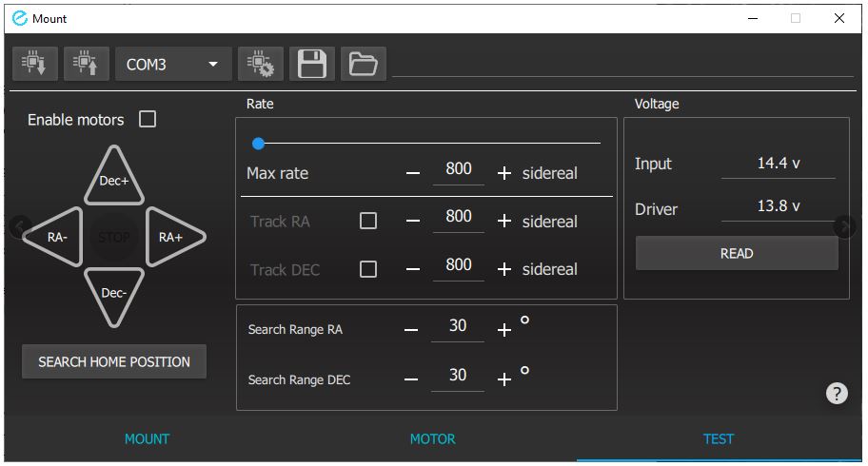Click the SEARCH HOME POSITION button

click(114, 361)
